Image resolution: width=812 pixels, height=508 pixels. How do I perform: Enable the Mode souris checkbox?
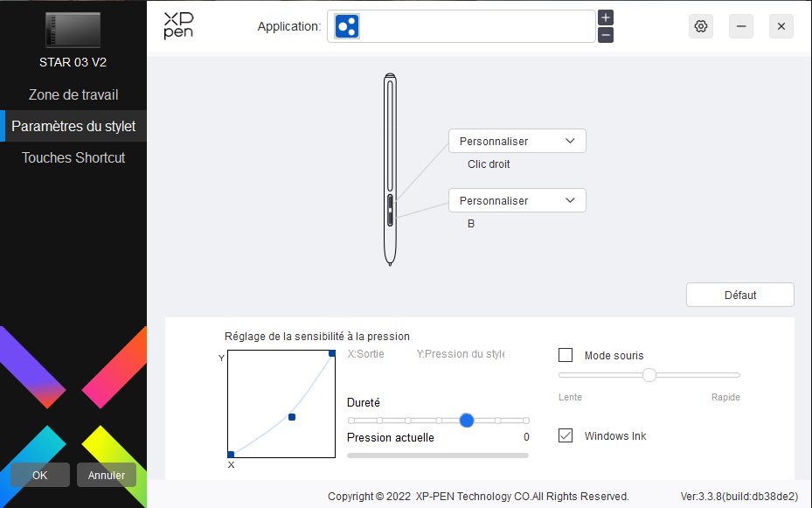[566, 355]
